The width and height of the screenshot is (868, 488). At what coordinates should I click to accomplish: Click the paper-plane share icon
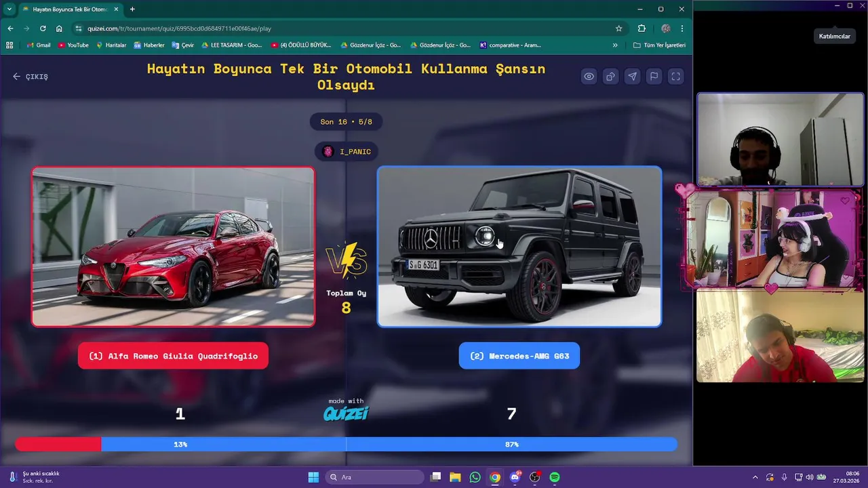coord(632,77)
